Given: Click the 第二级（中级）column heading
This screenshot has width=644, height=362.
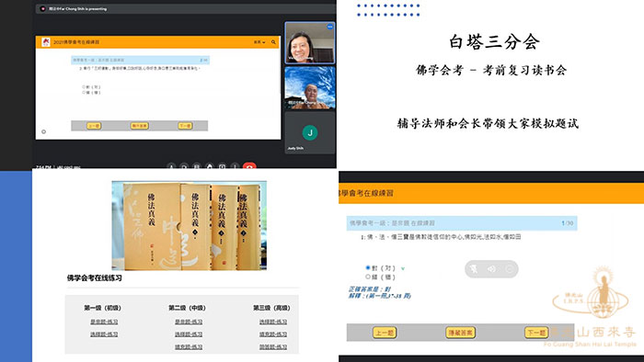Looking at the screenshot, I should pyautogui.click(x=188, y=308).
